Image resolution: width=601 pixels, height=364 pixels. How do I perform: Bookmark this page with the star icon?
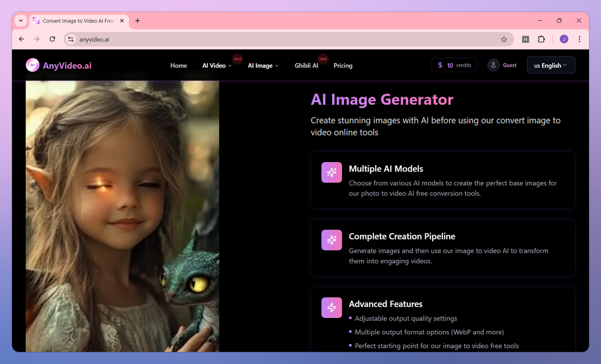point(504,39)
